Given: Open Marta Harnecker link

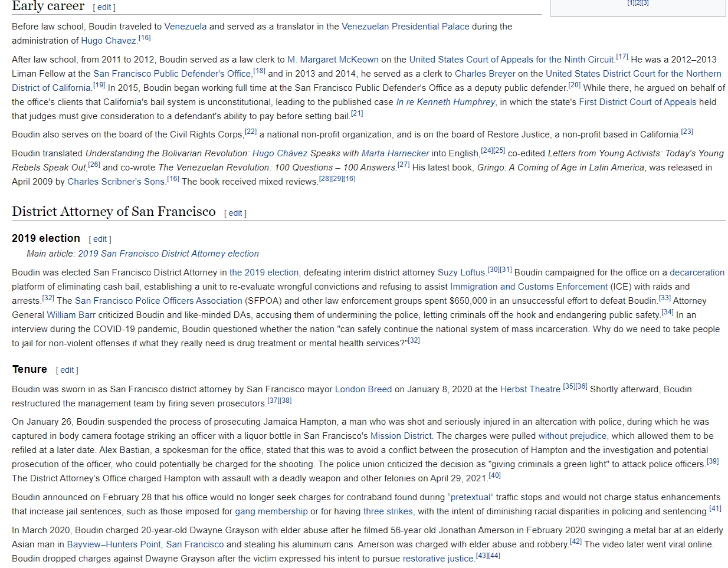Looking at the screenshot, I should click(x=395, y=153).
